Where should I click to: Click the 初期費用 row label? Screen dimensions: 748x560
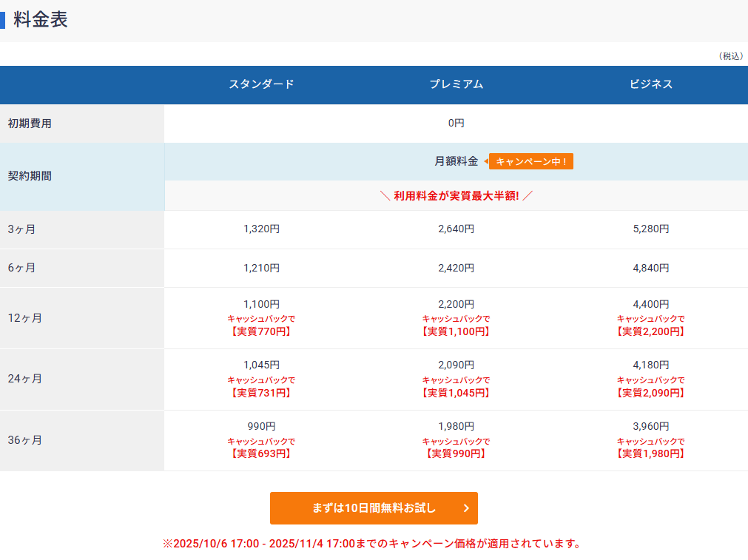30,124
